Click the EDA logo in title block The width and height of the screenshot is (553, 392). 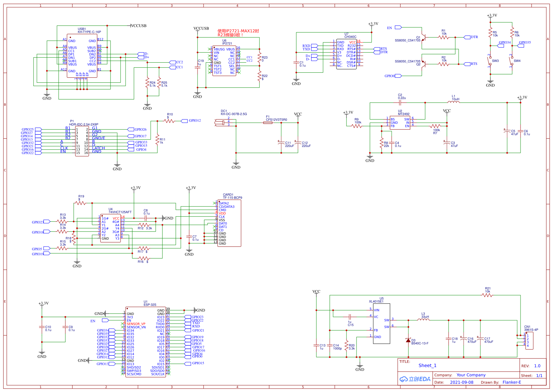415,379
